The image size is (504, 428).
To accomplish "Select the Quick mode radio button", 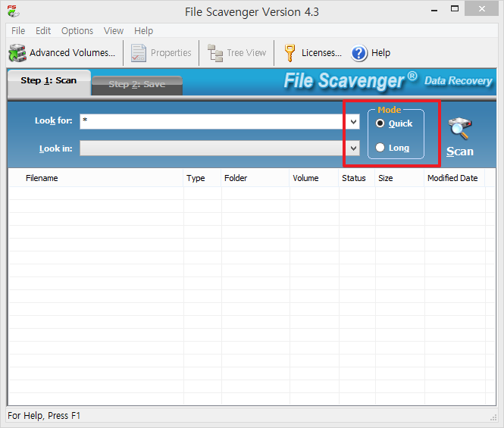I will 380,123.
